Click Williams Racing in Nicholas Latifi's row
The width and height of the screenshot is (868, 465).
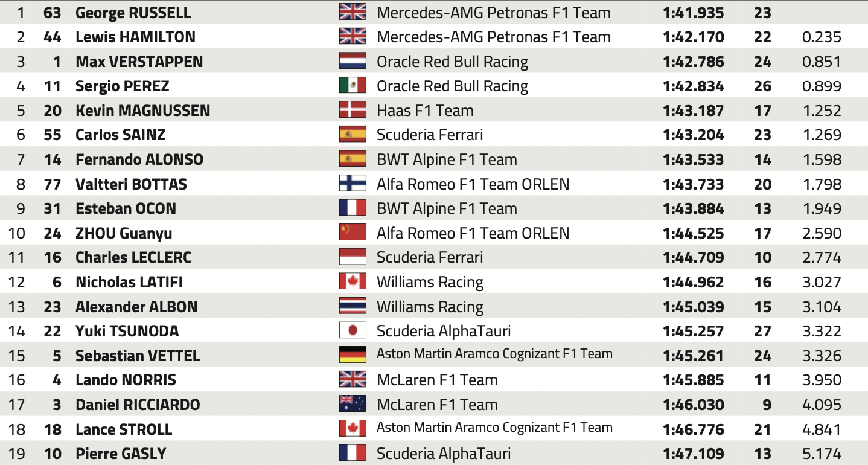coord(430,282)
